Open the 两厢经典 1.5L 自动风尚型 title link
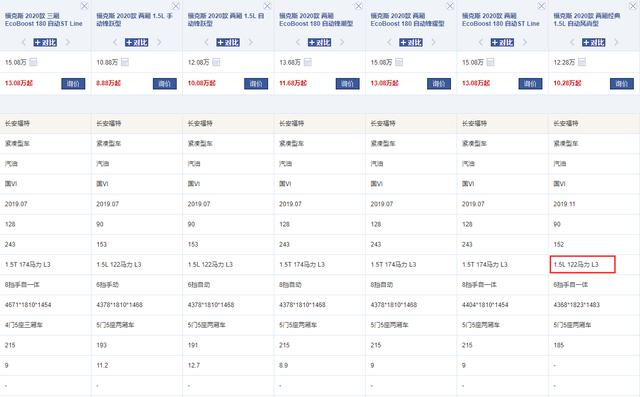The width and height of the screenshot is (640, 397). [587, 20]
